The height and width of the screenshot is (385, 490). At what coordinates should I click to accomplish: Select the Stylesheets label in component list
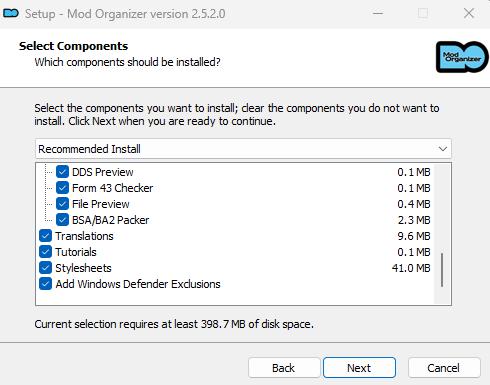pos(83,268)
